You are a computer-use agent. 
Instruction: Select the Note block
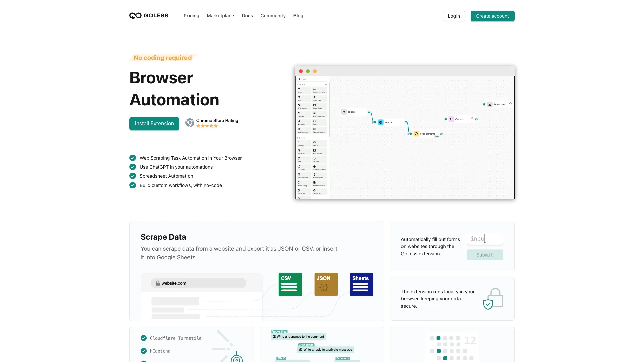[320, 122]
